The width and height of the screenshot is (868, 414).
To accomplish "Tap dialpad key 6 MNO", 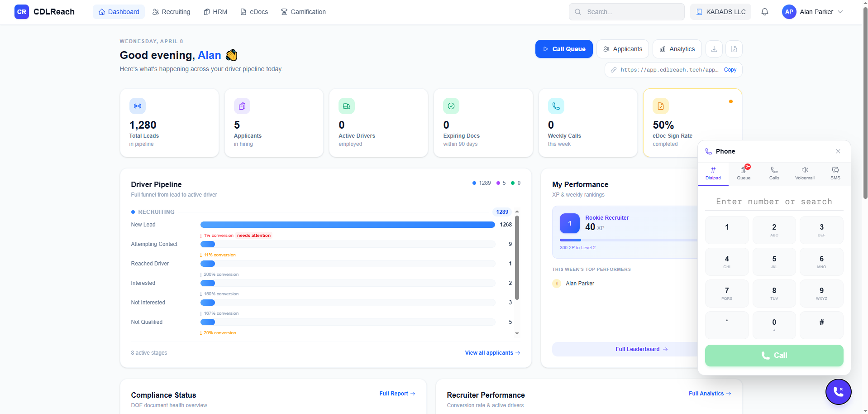I will (822, 262).
